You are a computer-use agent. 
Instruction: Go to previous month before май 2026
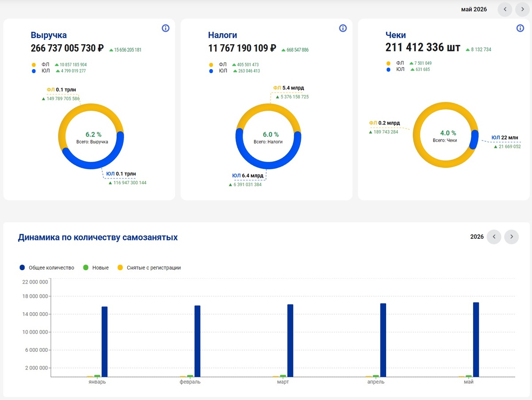[505, 9]
